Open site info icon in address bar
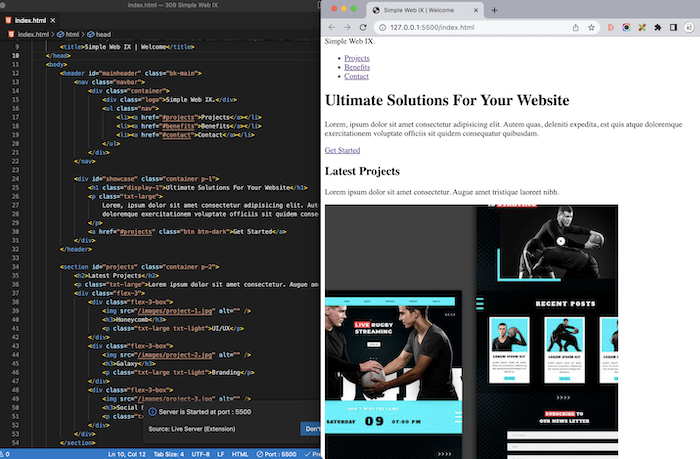 click(382, 27)
